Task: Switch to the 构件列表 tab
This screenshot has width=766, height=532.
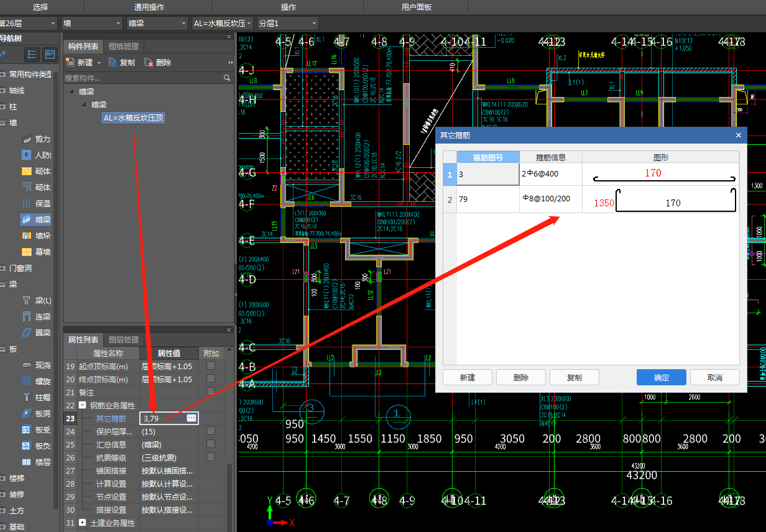Action: 83,46
